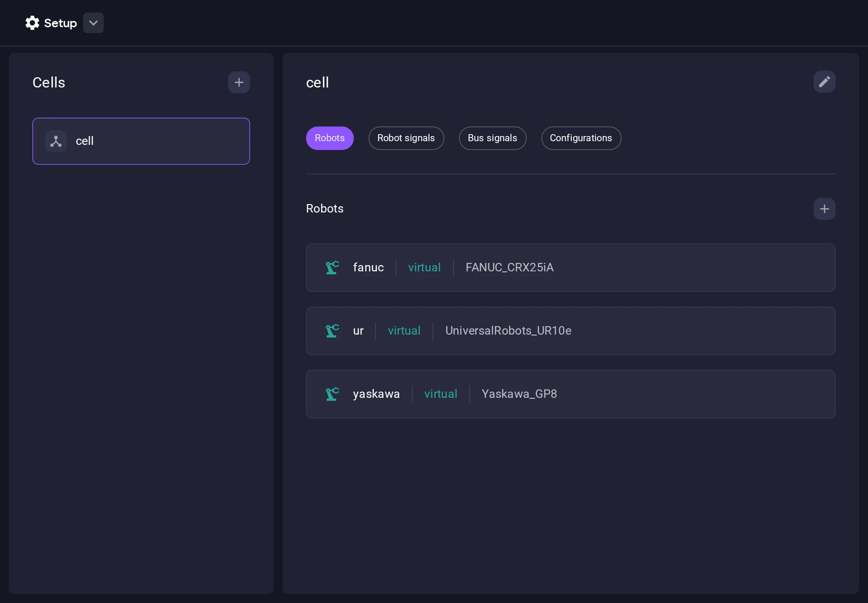Click the ur robot arm icon
This screenshot has height=603, width=868.
[332, 331]
